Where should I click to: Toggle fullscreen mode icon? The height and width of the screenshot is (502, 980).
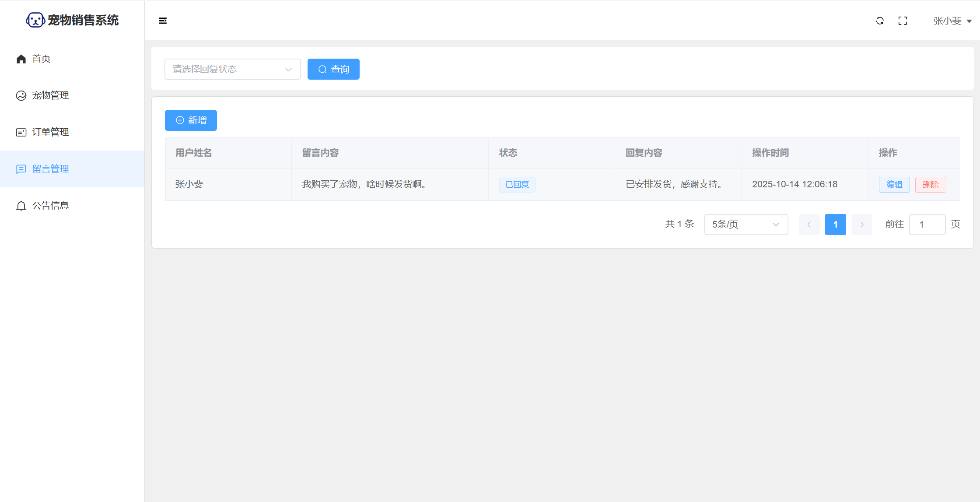[903, 21]
